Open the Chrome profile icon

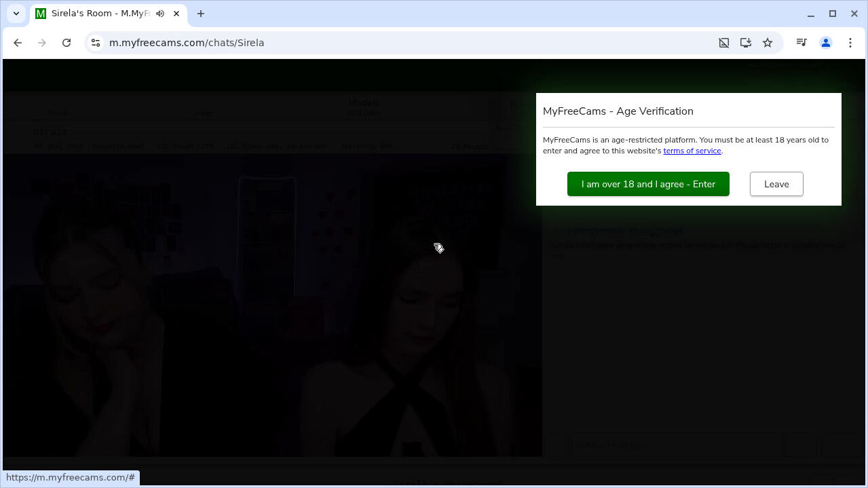click(x=826, y=43)
